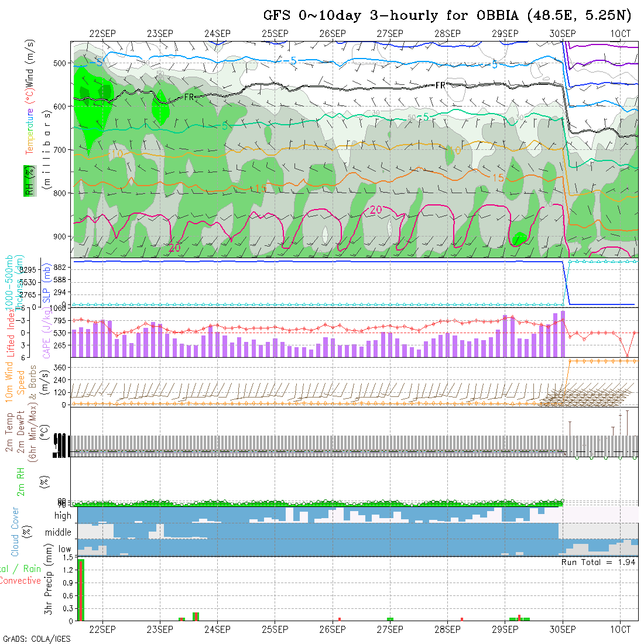Select the 23SEP label on bottom axis
This screenshot has height=644, width=644.
tap(160, 629)
